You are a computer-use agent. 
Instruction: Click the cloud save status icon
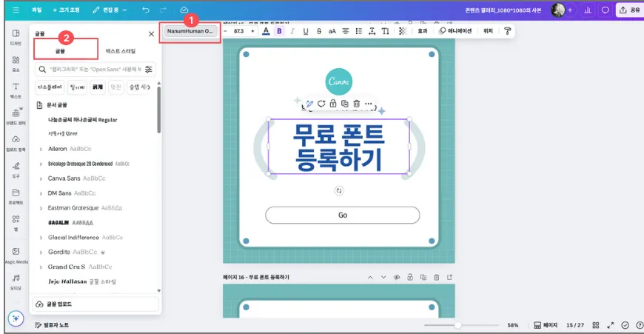[184, 10]
